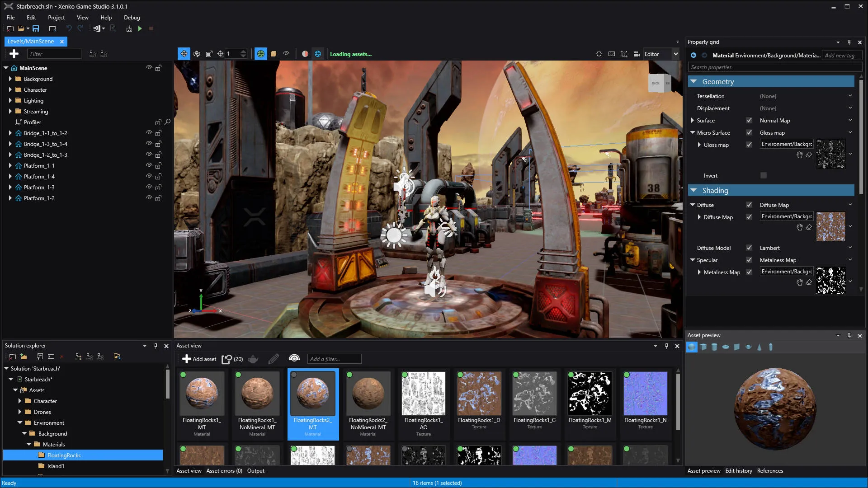The width and height of the screenshot is (868, 488).
Task: Select the translate/move gizmo tool
Action: click(184, 54)
